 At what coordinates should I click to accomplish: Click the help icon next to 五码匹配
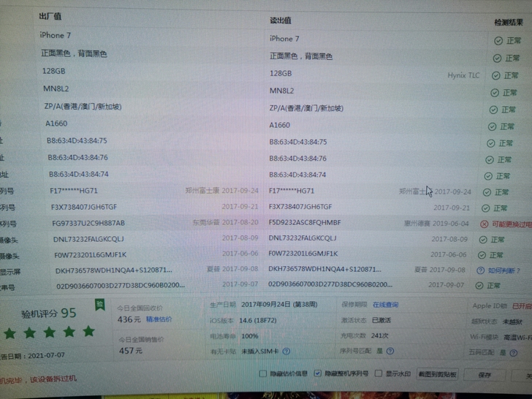(513, 353)
